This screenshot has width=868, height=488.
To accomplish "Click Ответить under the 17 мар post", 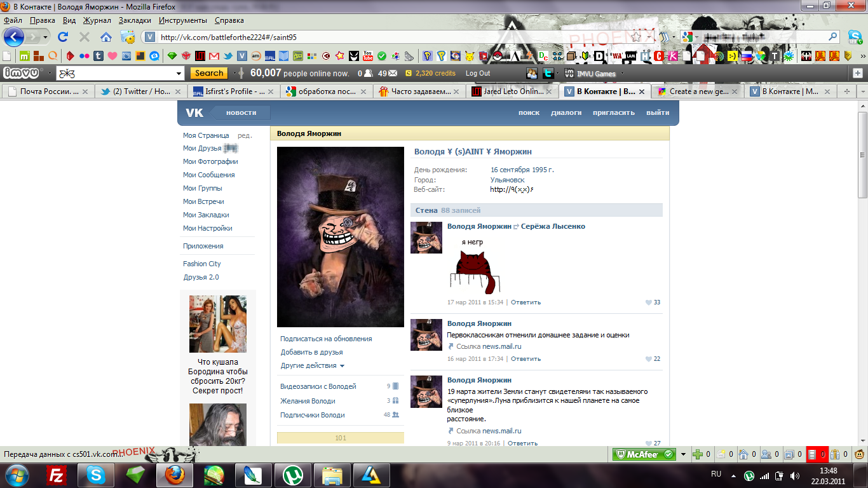I will click(x=526, y=302).
